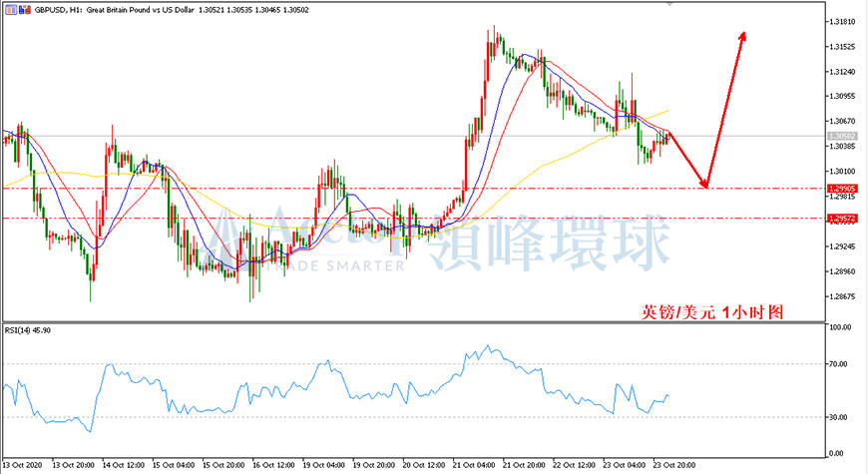
Task: Click the 13 Oct 2020 date label
Action: click(23, 465)
